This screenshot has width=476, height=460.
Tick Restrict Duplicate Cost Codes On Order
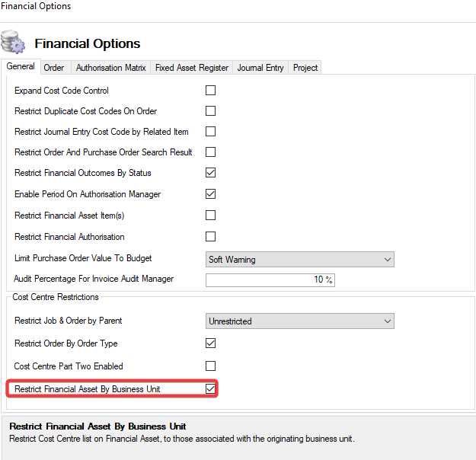click(211, 111)
